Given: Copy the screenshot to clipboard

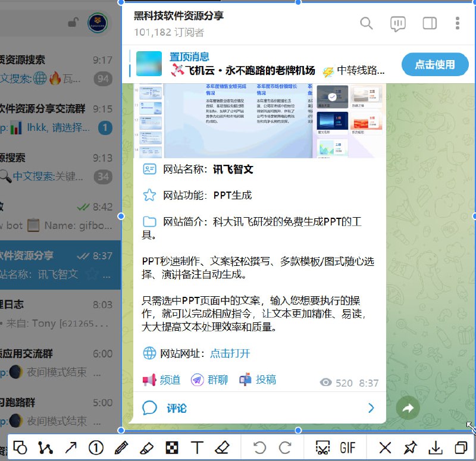Looking at the screenshot, I should (461, 447).
